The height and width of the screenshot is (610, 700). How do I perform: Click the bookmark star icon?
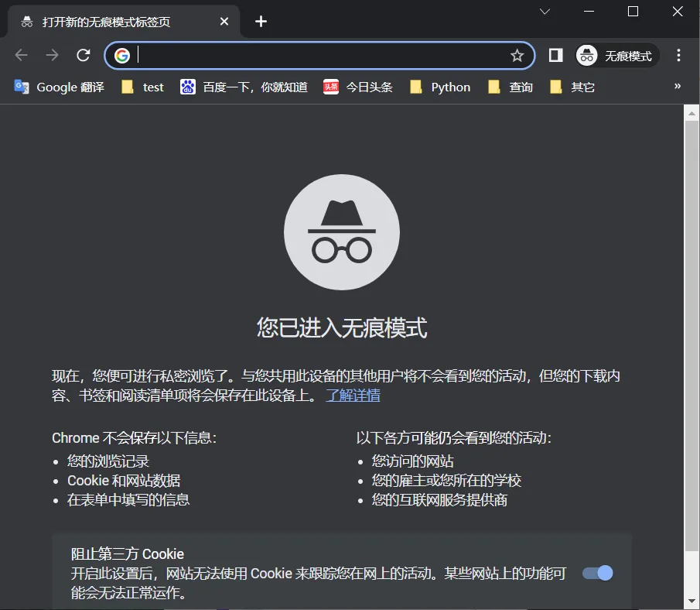click(x=518, y=55)
